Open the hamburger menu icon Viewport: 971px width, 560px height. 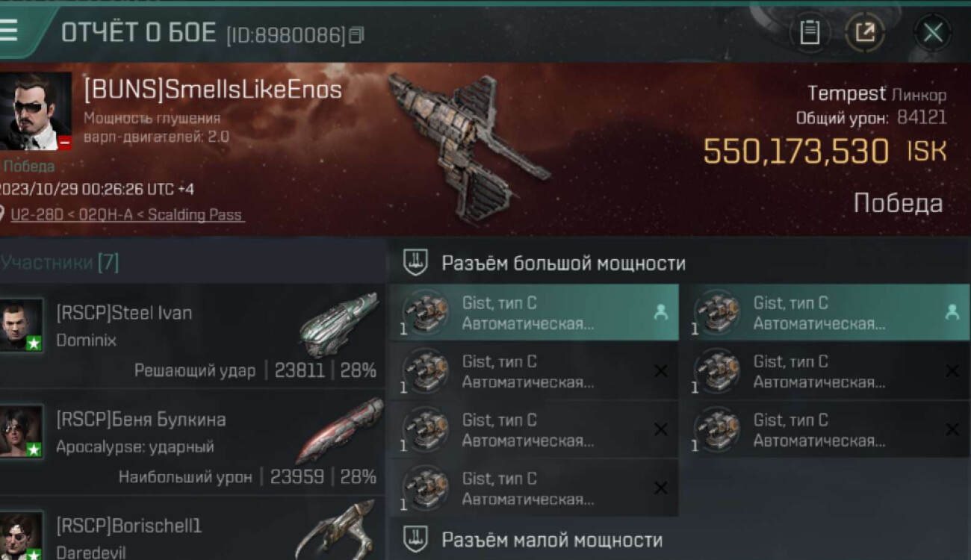click(x=9, y=31)
